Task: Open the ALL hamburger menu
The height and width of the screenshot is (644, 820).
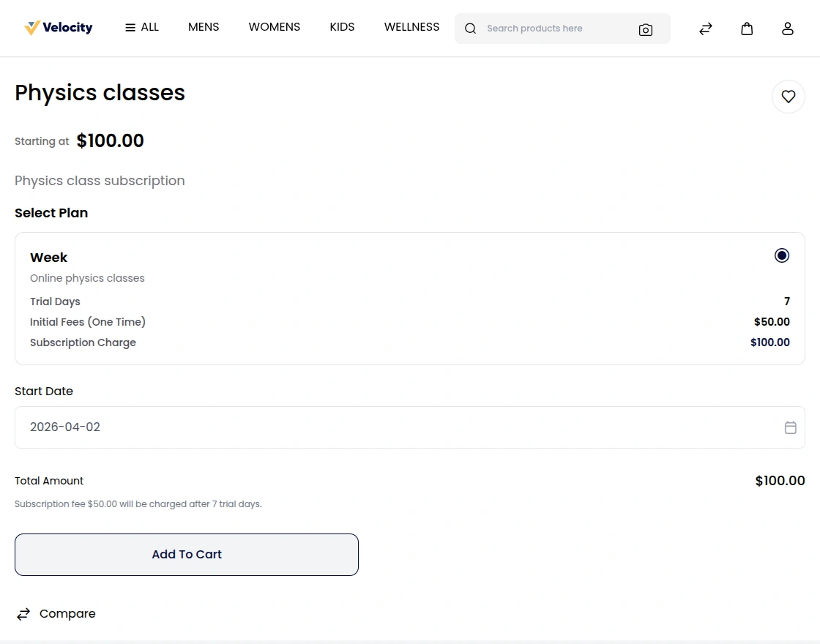Action: [142, 27]
